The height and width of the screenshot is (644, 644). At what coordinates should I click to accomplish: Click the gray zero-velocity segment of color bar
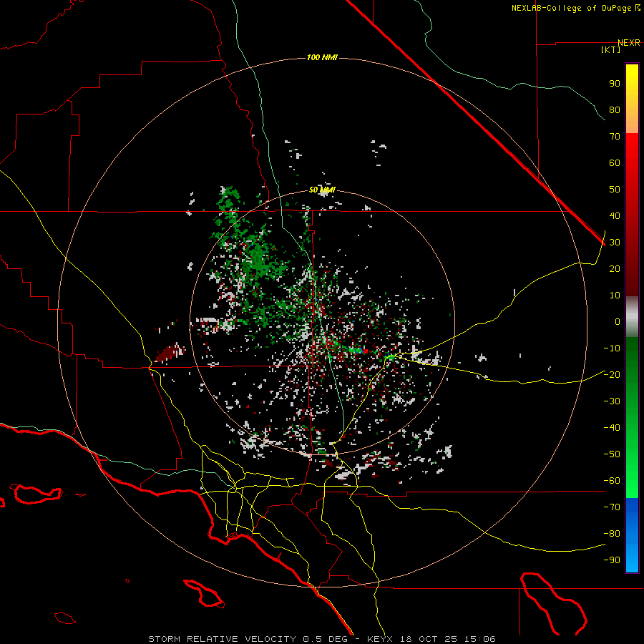click(632, 317)
